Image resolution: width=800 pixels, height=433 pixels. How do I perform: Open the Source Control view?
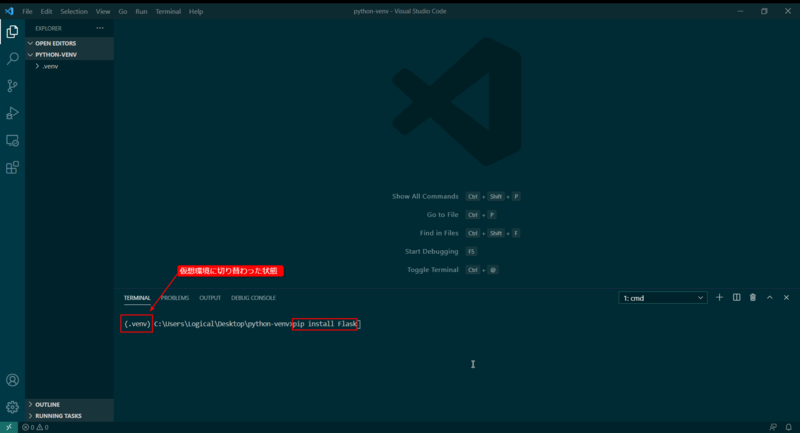click(x=12, y=86)
